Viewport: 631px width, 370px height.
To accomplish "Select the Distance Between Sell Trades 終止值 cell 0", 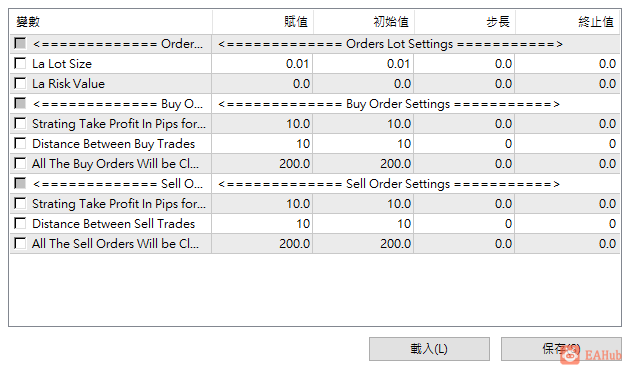I will (567, 223).
